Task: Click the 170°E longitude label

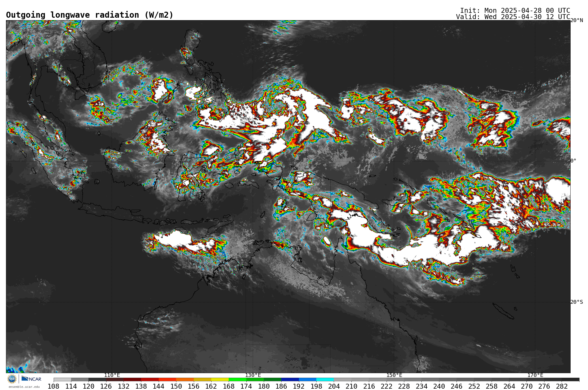Action: [535, 375]
